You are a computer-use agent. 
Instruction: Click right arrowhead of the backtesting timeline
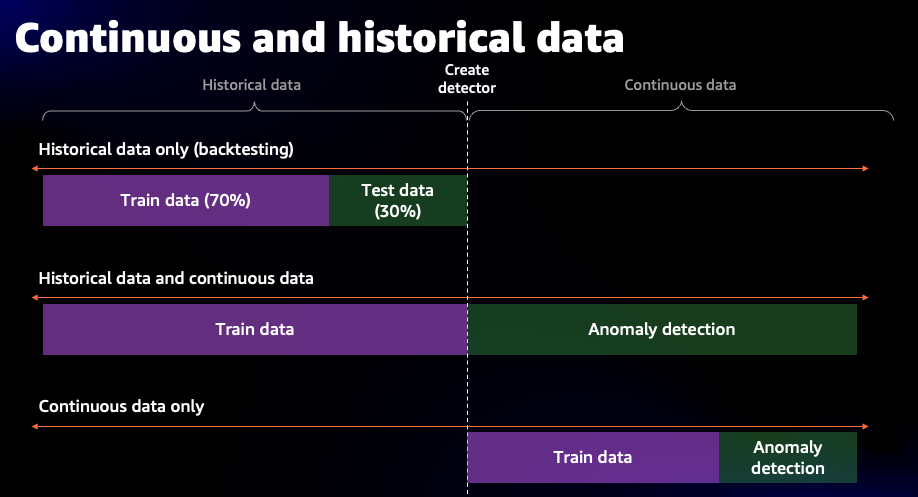click(865, 169)
